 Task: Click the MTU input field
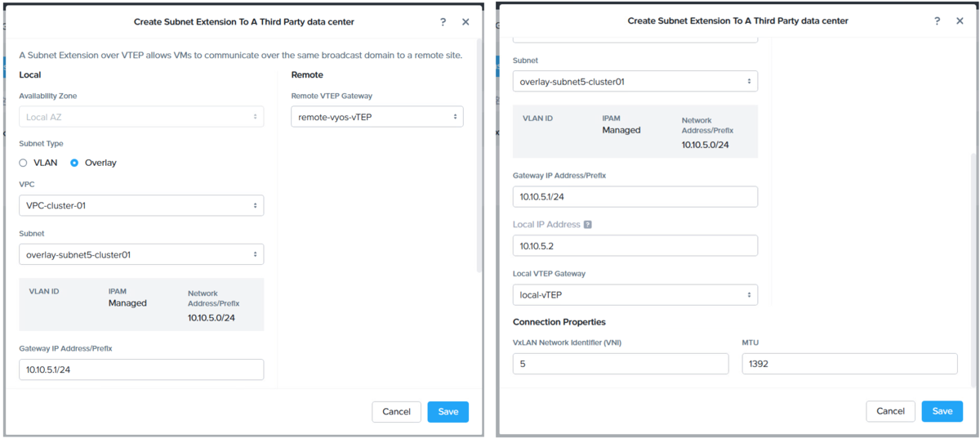(x=849, y=364)
